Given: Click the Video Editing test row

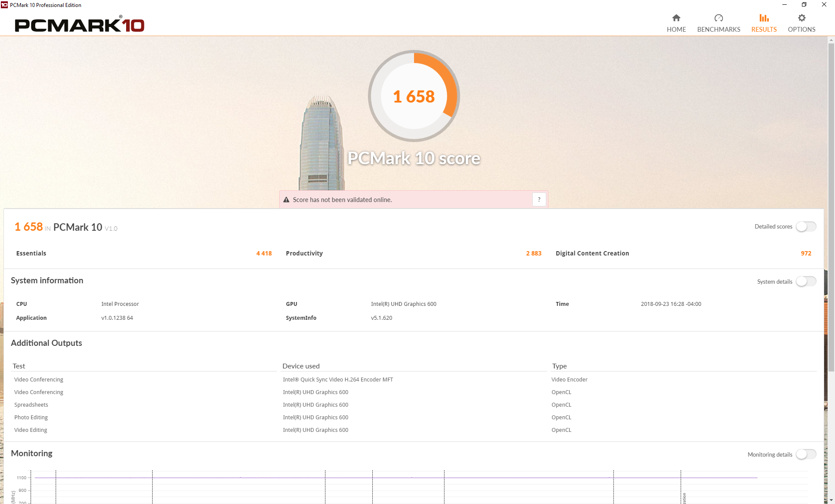Looking at the screenshot, I should point(30,430).
